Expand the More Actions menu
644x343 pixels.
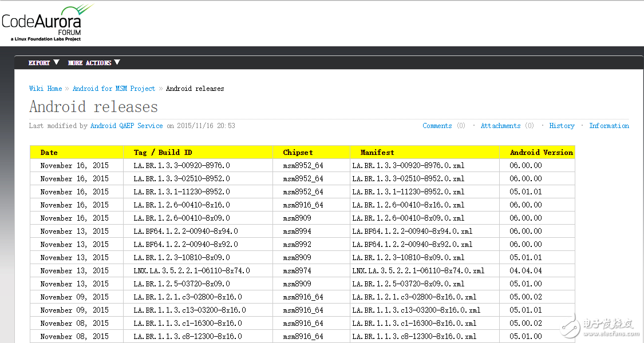[94, 63]
